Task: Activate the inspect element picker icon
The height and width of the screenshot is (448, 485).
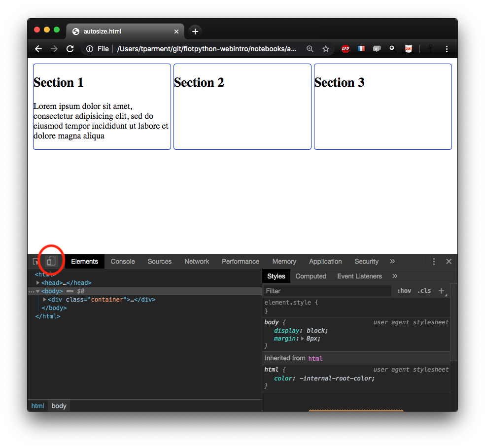Action: pos(36,261)
